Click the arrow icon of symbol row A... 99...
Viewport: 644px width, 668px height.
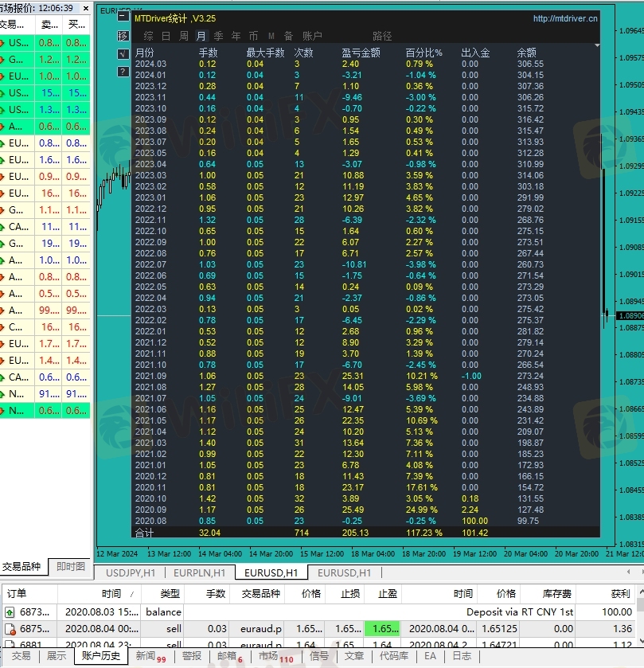tap(2, 311)
